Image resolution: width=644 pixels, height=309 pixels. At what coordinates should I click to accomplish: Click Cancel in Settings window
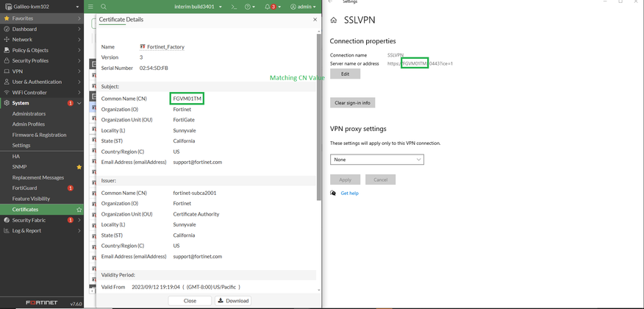380,180
